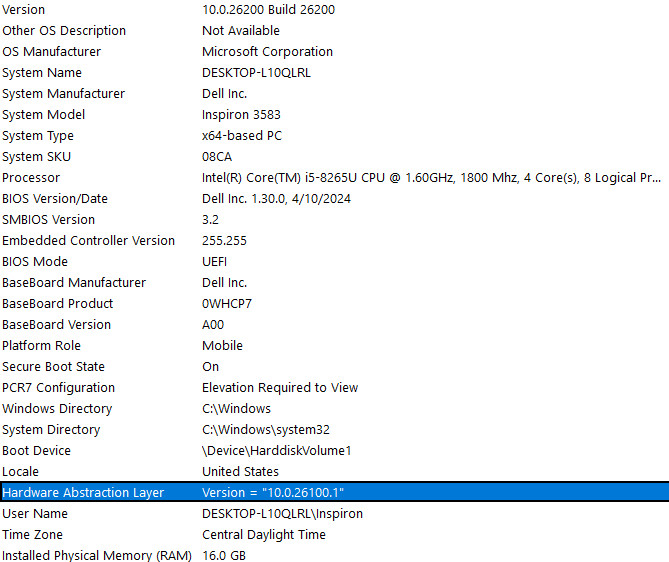Select the System Type item
The height and width of the screenshot is (562, 669).
point(38,135)
